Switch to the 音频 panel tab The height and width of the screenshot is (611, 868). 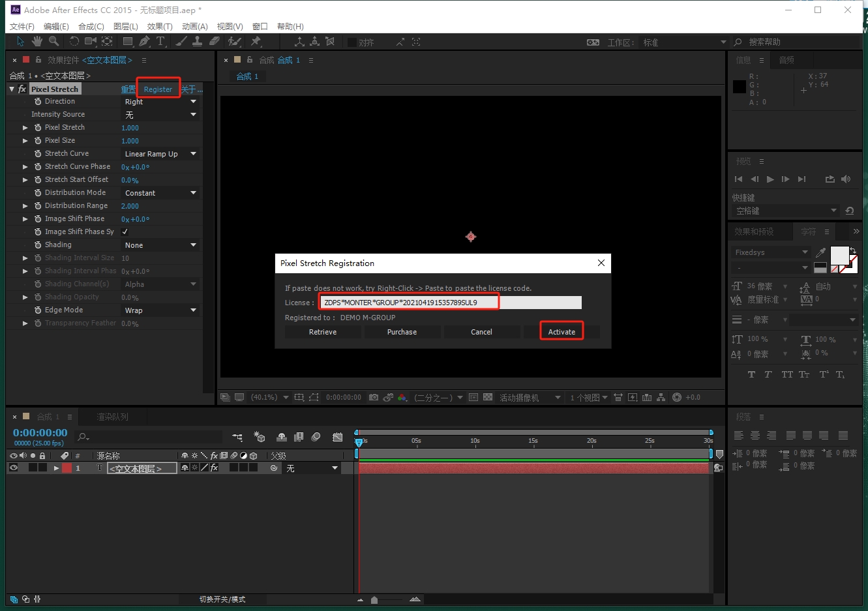click(786, 60)
